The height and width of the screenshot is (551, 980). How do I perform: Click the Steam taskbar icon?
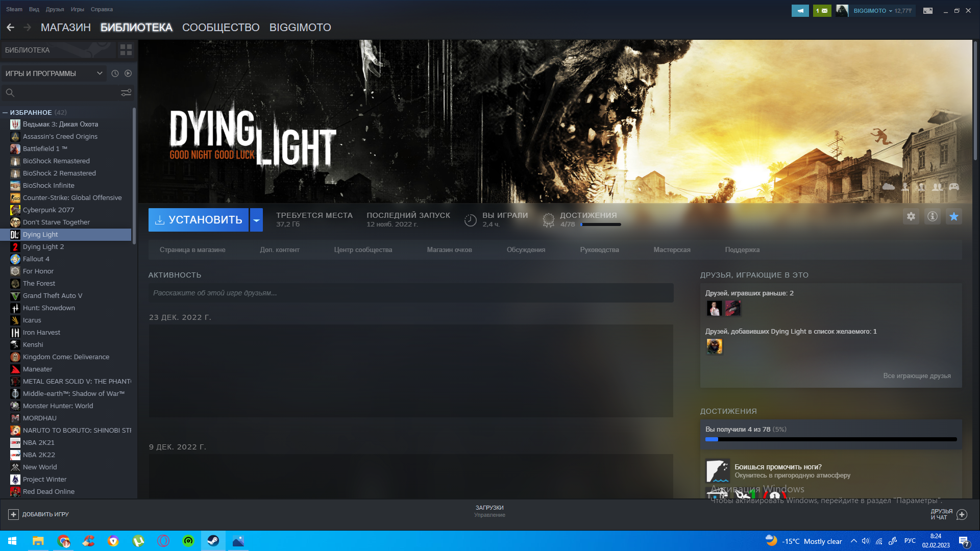pyautogui.click(x=213, y=541)
